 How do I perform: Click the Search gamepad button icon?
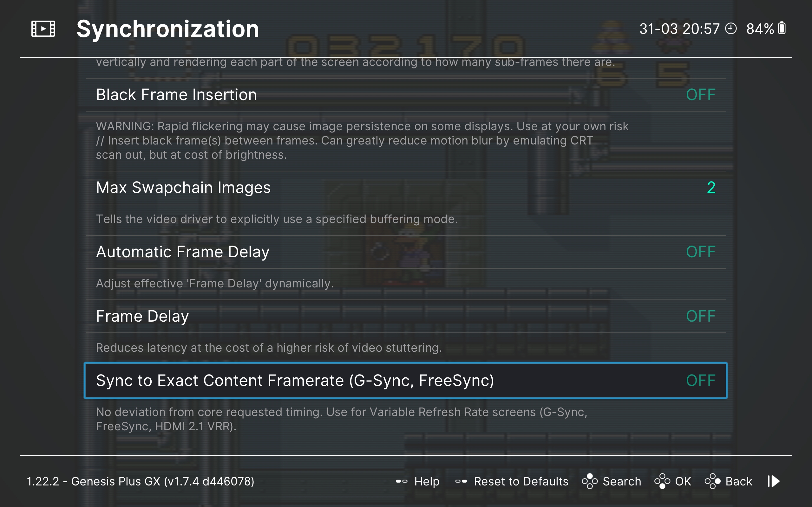click(590, 481)
